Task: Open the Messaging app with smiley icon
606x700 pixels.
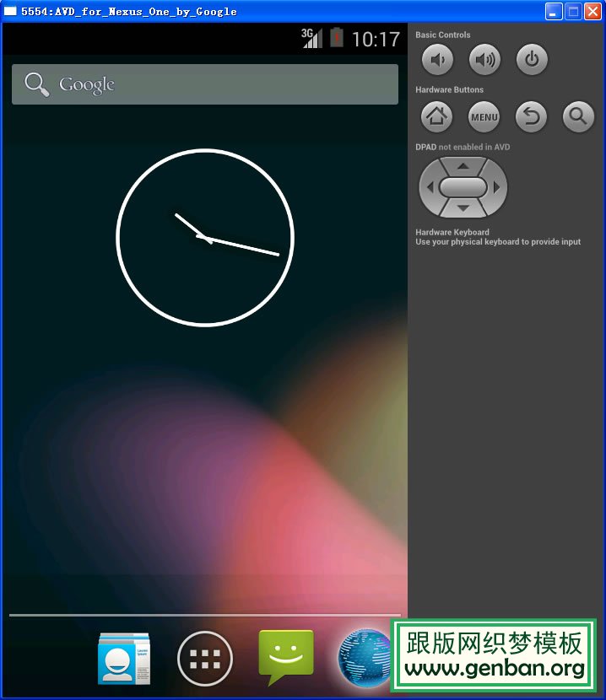Action: click(x=285, y=656)
